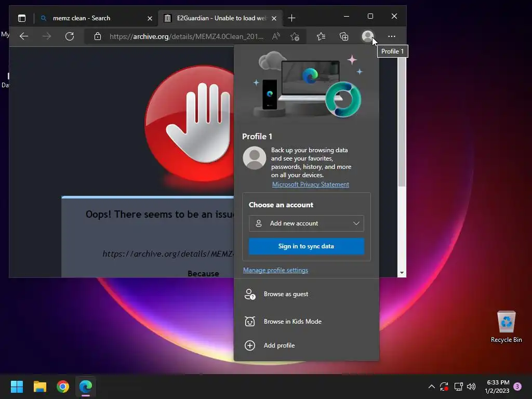Switch to the memz clean Search tab
The width and height of the screenshot is (532, 399).
[x=97, y=18]
